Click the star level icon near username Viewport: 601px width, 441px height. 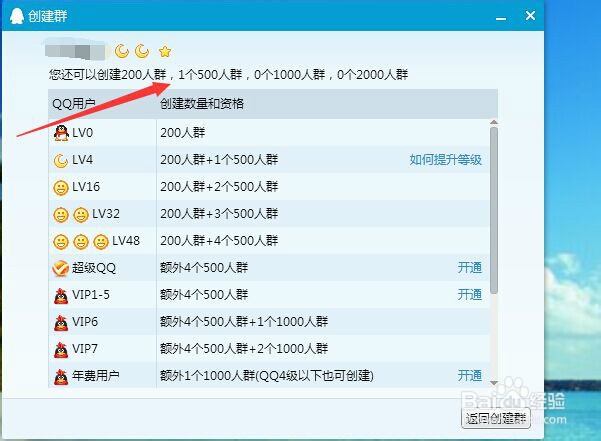pos(165,51)
